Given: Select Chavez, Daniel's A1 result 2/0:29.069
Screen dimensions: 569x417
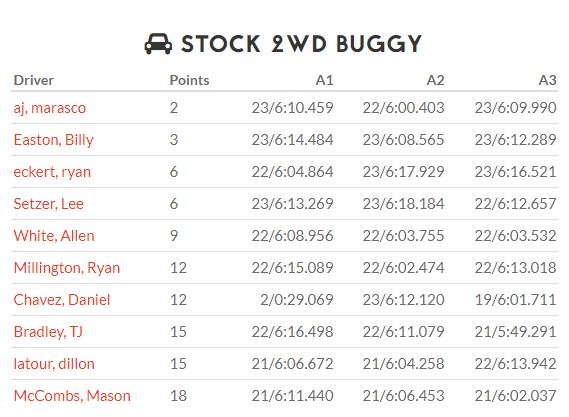Looking at the screenshot, I should click(297, 300).
